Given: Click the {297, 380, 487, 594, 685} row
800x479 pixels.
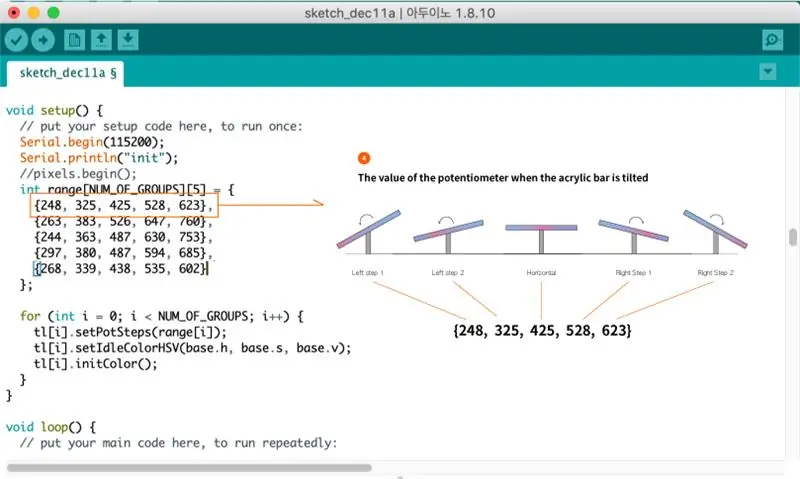Looking at the screenshot, I should (x=123, y=253).
